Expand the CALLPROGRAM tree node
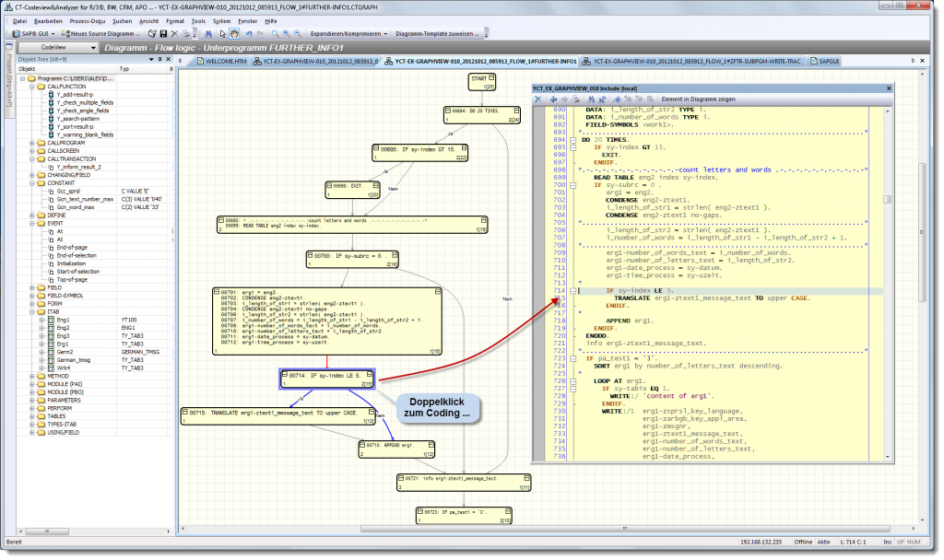 [x=31, y=143]
